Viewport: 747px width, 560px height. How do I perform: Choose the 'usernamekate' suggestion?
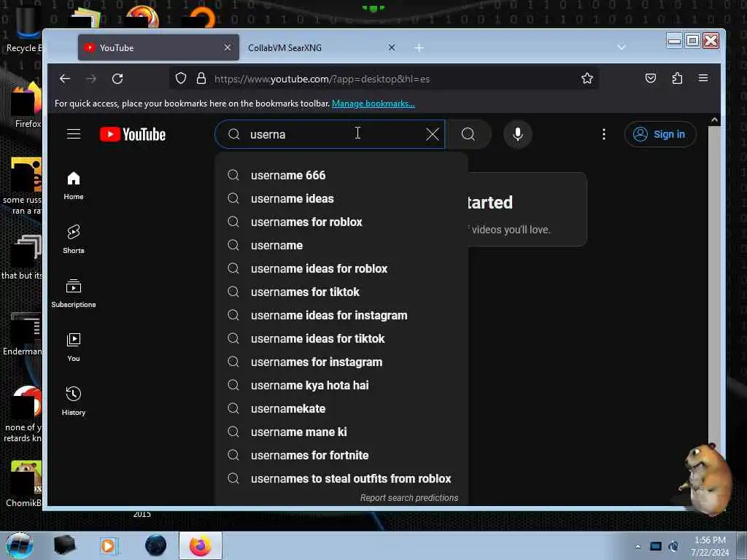(x=341, y=408)
